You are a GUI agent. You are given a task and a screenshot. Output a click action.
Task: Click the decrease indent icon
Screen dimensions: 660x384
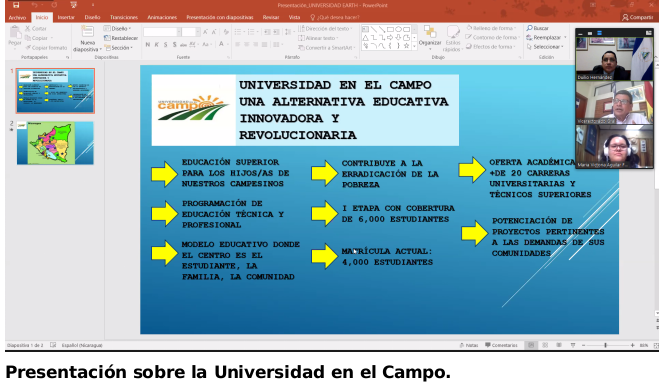click(267, 32)
